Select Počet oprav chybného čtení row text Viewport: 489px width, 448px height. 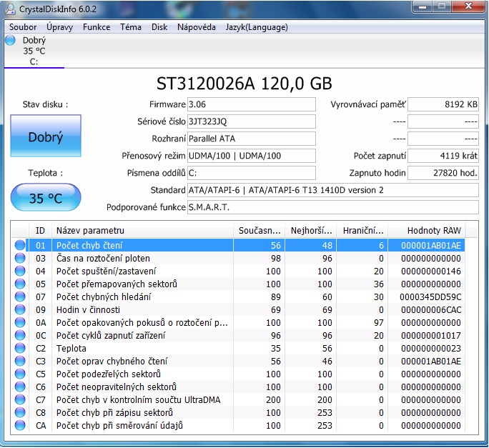pyautogui.click(x=112, y=361)
